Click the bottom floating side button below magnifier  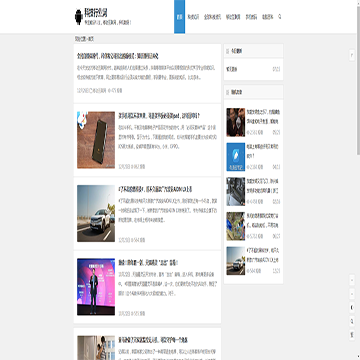352,335
